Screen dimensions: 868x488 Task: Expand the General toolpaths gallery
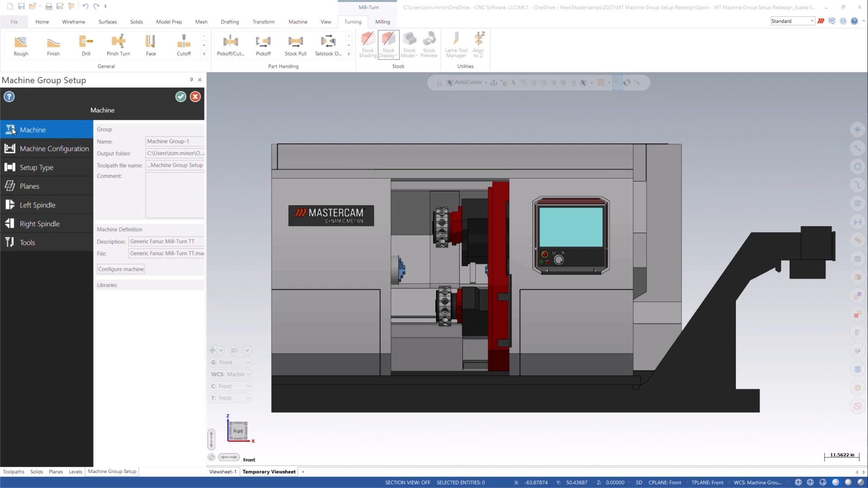pyautogui.click(x=204, y=54)
